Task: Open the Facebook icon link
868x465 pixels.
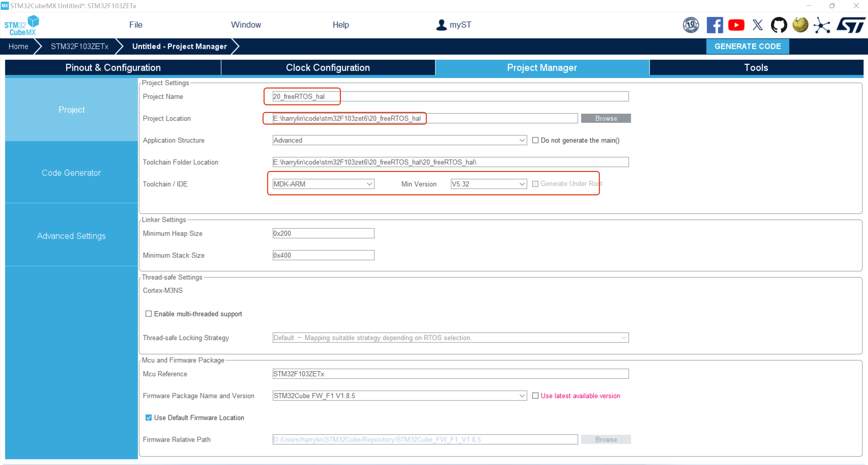Action: point(714,25)
